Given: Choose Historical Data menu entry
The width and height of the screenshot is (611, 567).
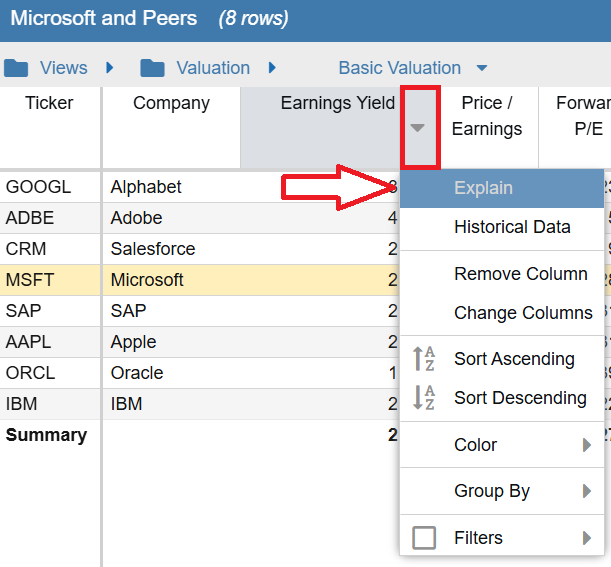Looking at the screenshot, I should pyautogui.click(x=502, y=227).
